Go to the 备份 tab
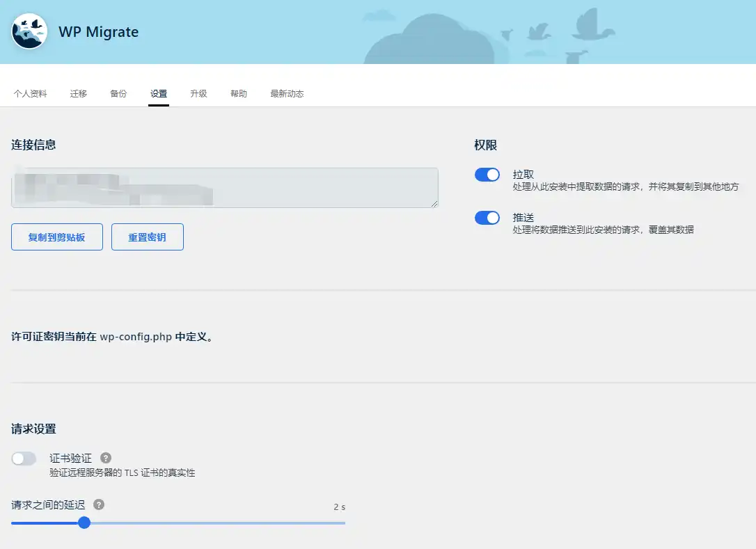 pos(118,93)
